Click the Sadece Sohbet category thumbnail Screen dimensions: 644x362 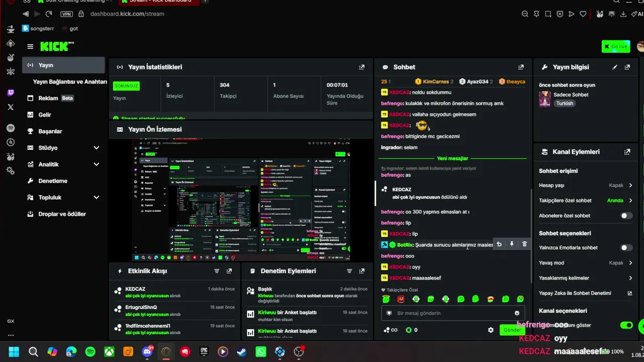tap(545, 99)
